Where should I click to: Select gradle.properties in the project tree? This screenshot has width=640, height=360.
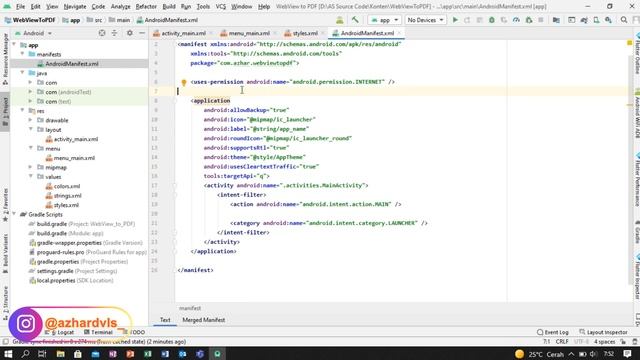pos(78,262)
